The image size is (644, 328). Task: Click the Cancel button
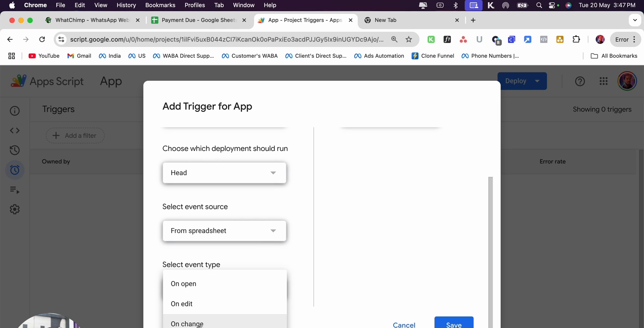coord(404,324)
